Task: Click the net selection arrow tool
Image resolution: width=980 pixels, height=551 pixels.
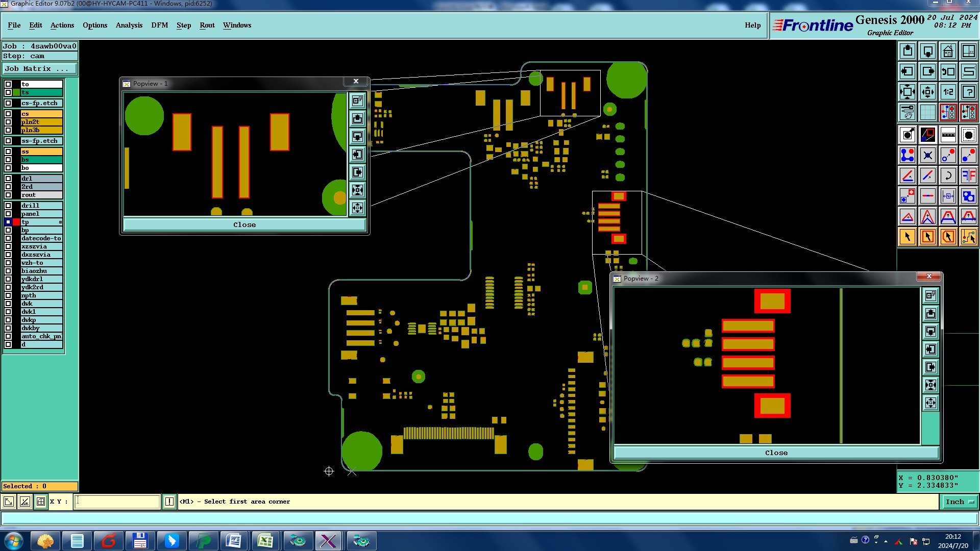Action: coord(968,237)
